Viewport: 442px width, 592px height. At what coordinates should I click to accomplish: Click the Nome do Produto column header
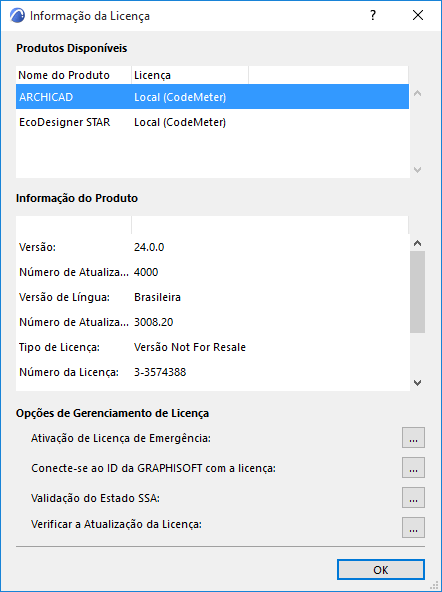click(x=74, y=75)
